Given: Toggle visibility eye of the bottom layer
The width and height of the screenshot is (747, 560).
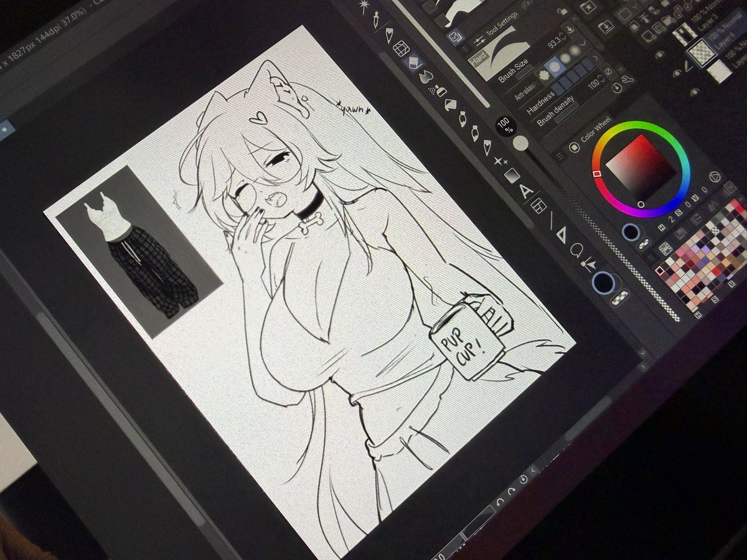Looking at the screenshot, I should [695, 92].
